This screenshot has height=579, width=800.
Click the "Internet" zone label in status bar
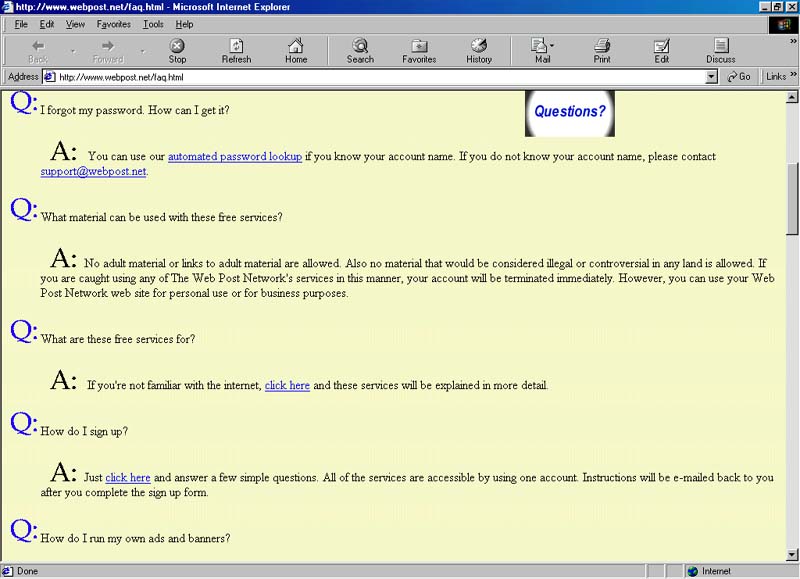tap(716, 571)
